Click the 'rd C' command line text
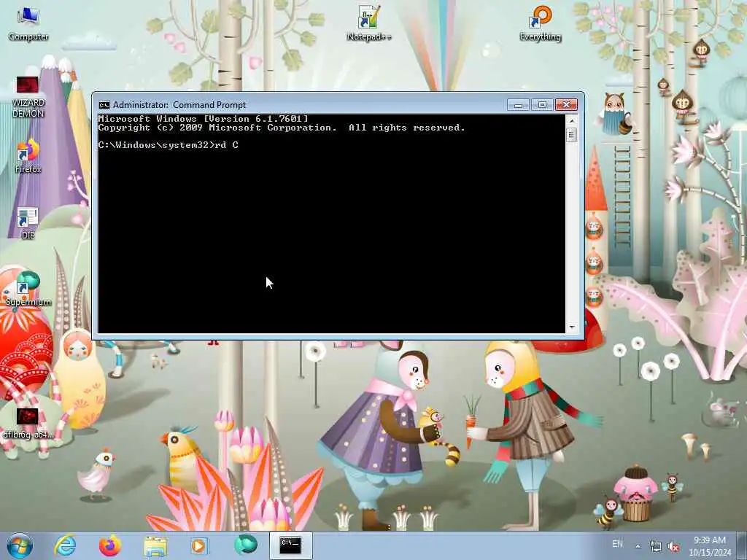This screenshot has width=747, height=560. click(226, 145)
